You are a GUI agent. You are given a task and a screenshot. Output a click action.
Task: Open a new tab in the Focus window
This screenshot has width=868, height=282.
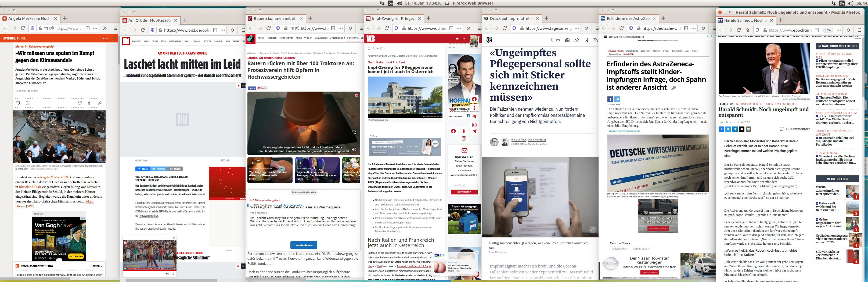(310, 19)
